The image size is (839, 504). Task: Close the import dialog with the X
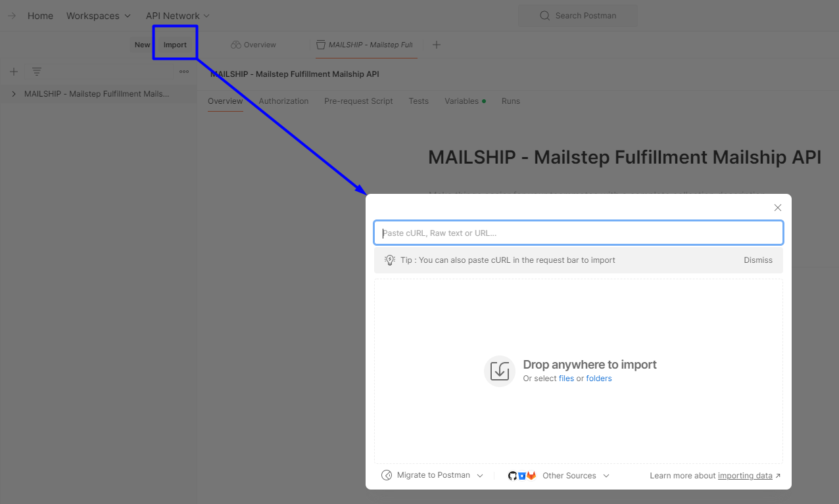pos(778,208)
